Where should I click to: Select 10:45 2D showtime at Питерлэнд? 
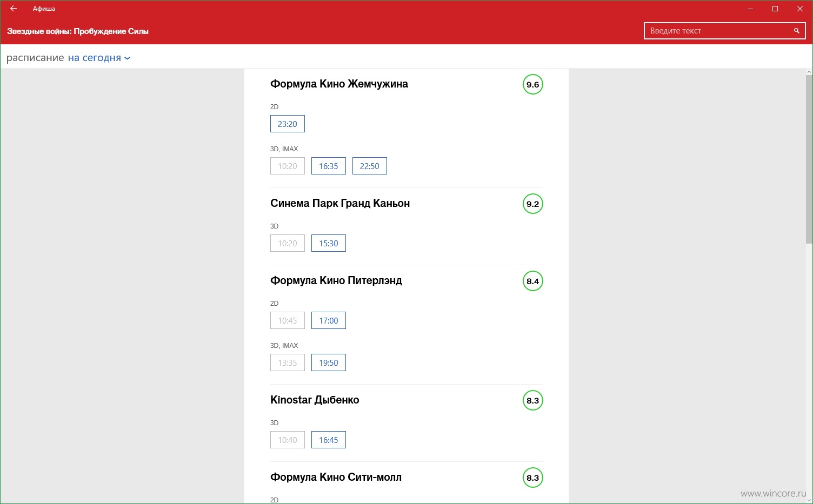288,320
